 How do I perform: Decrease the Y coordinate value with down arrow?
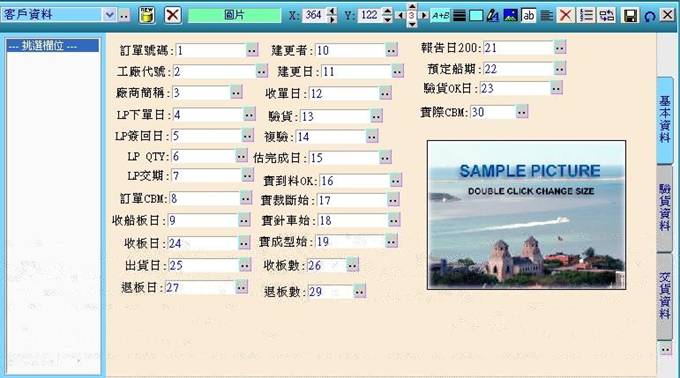(x=388, y=20)
